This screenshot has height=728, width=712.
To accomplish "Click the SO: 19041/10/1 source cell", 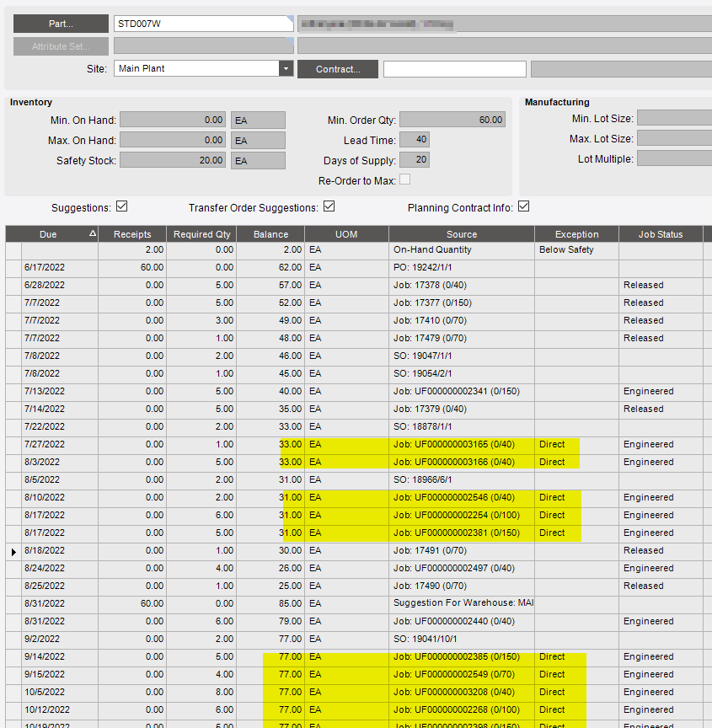I will (462, 639).
